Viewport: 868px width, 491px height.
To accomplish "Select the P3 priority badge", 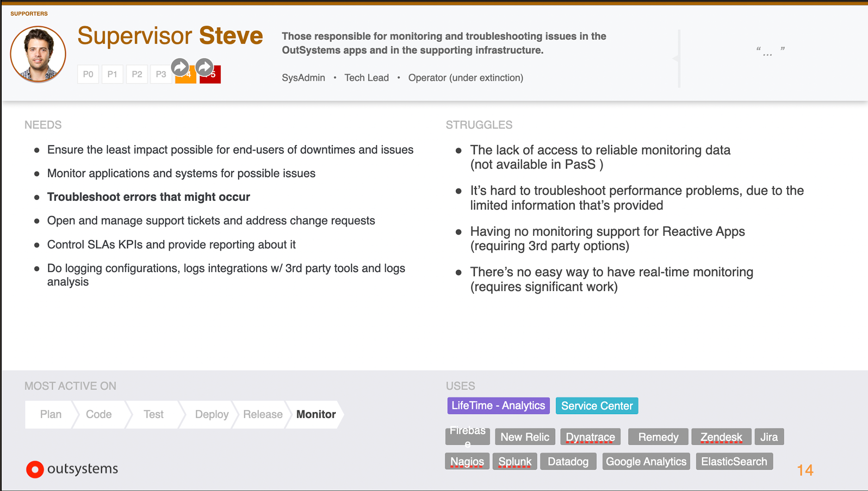I will click(x=161, y=74).
